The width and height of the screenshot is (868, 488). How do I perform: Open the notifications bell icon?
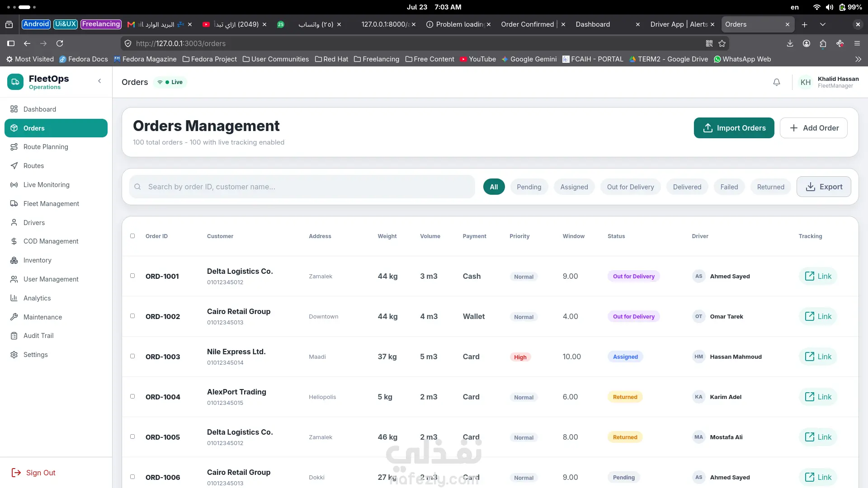pos(776,82)
